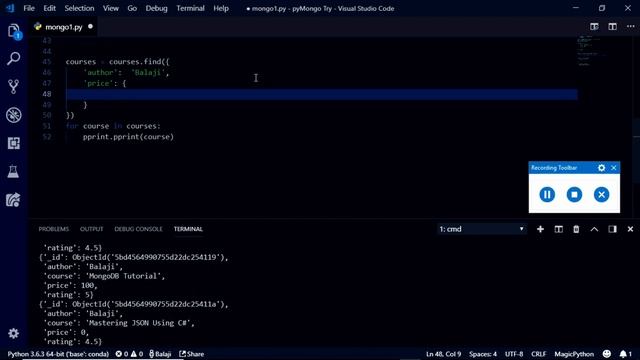Open the Live Share view
The width and height of the screenshot is (640, 360).
tap(13, 200)
